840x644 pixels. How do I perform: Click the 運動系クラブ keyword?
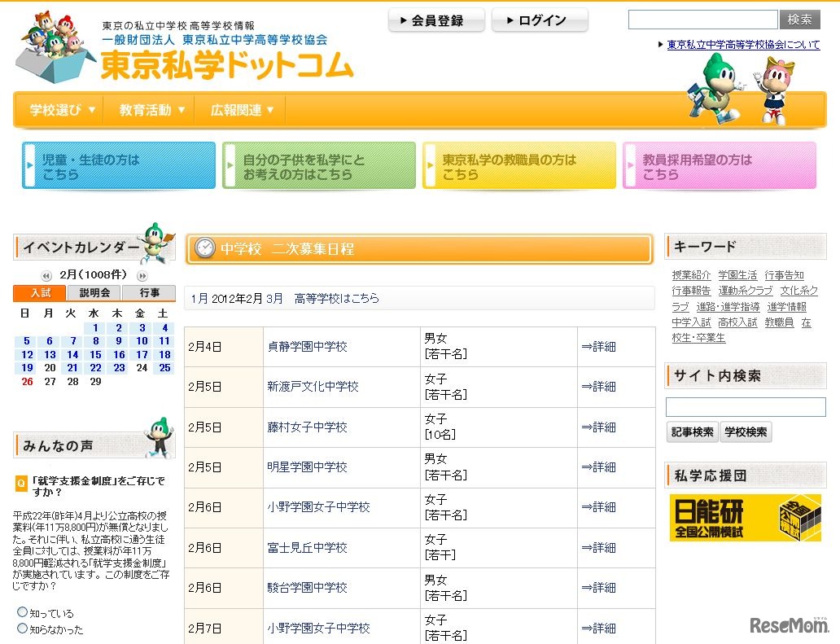pyautogui.click(x=746, y=291)
